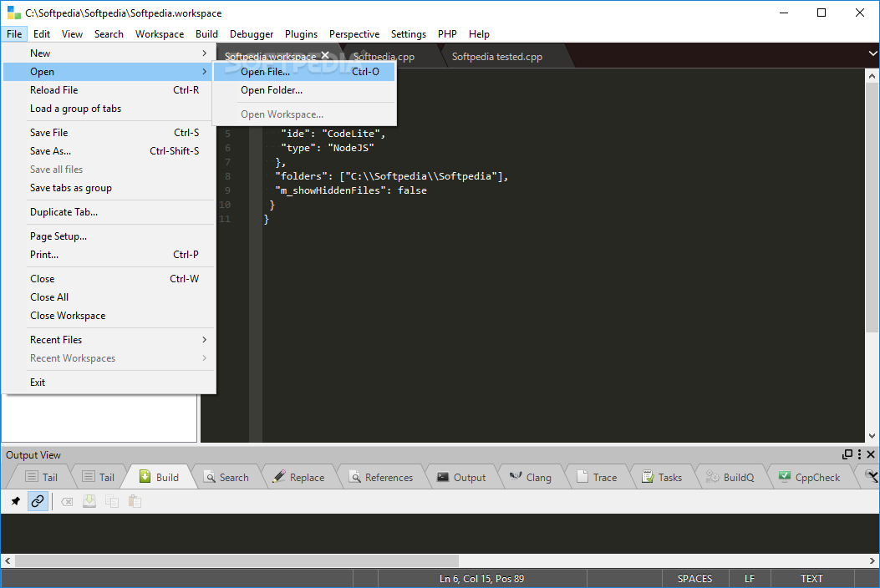Click the clear output icon in Output View toolbar
The image size is (880, 588).
pos(67,502)
